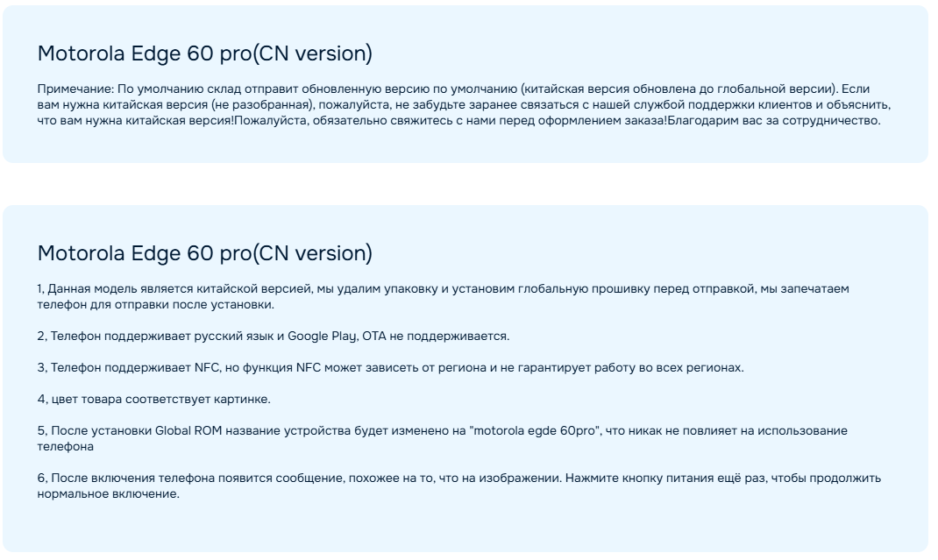
Task: Click point 2 mentioning Google Play
Action: tap(274, 337)
